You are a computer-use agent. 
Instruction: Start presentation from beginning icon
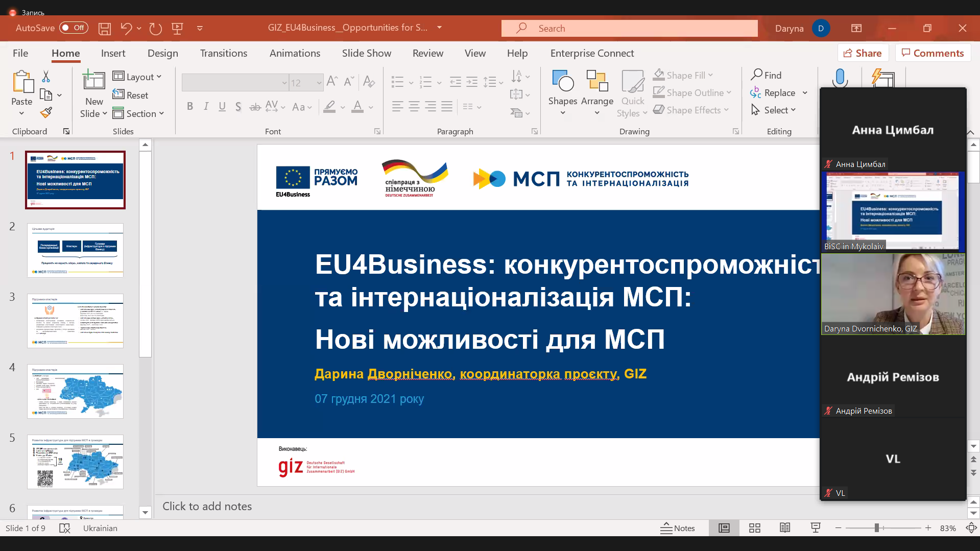click(x=177, y=28)
